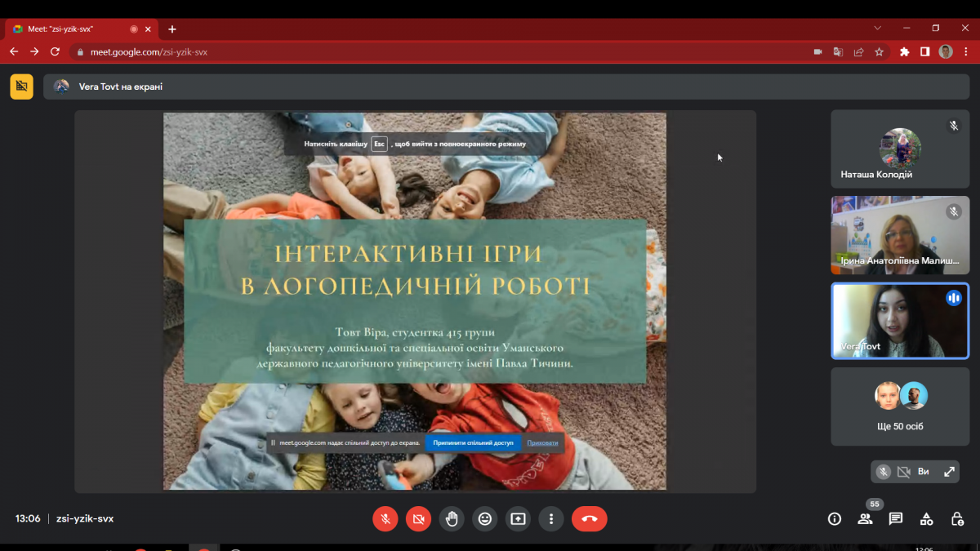The height and width of the screenshot is (551, 980).
Task: Toggle camera in bottom call controls
Action: (x=418, y=518)
